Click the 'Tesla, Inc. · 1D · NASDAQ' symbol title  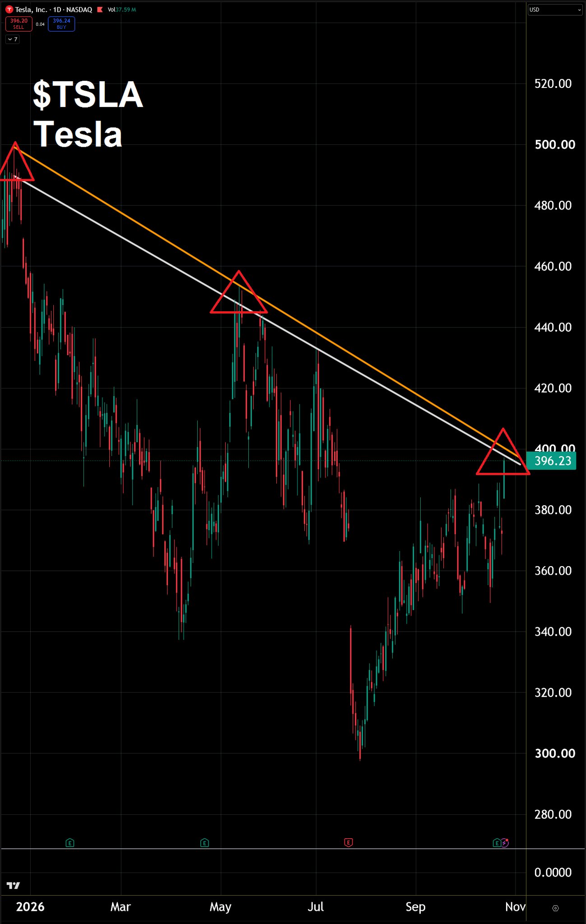[x=53, y=9]
